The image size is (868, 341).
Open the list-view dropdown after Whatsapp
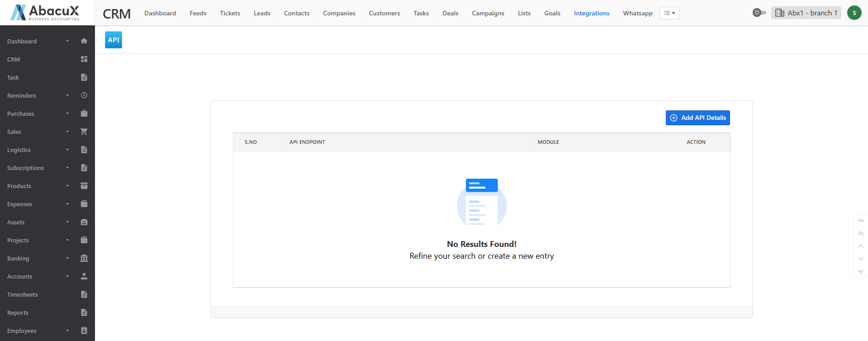(669, 13)
